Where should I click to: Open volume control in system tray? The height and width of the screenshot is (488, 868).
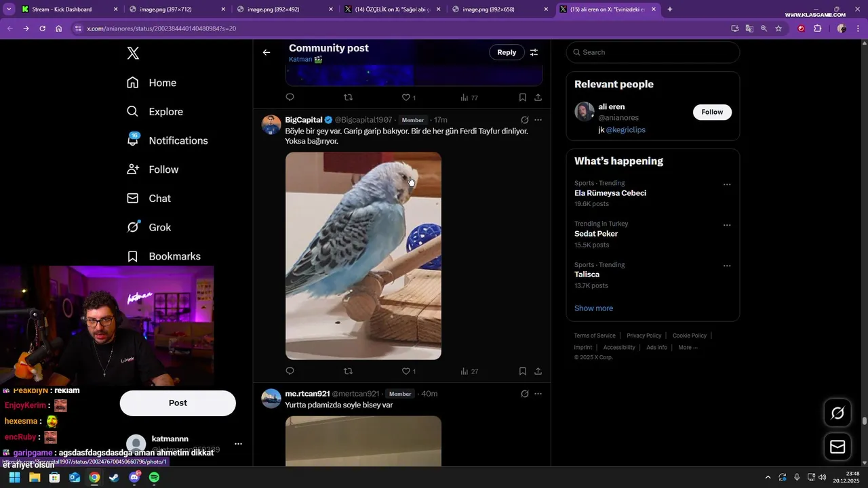(822, 477)
